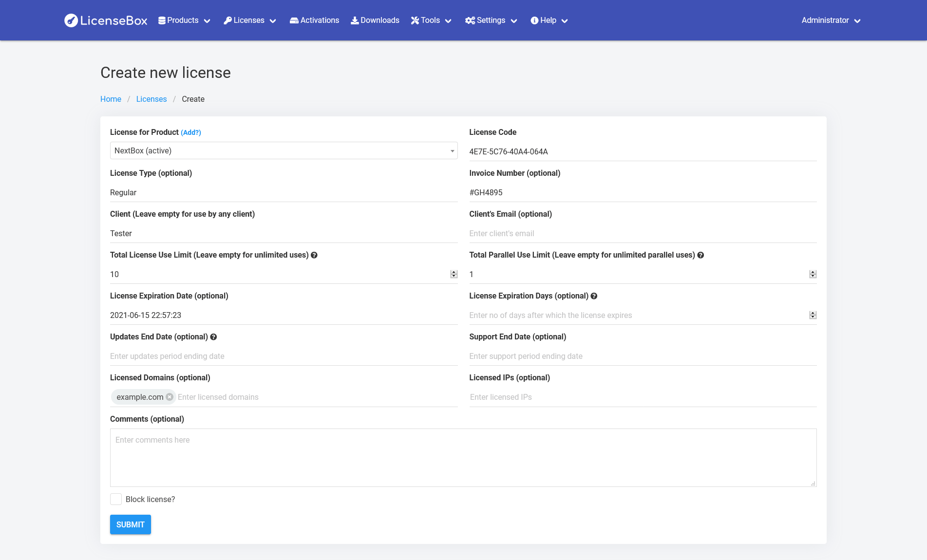Expand the Settings menu chevron
Image resolution: width=927 pixels, height=560 pixels.
(x=514, y=21)
